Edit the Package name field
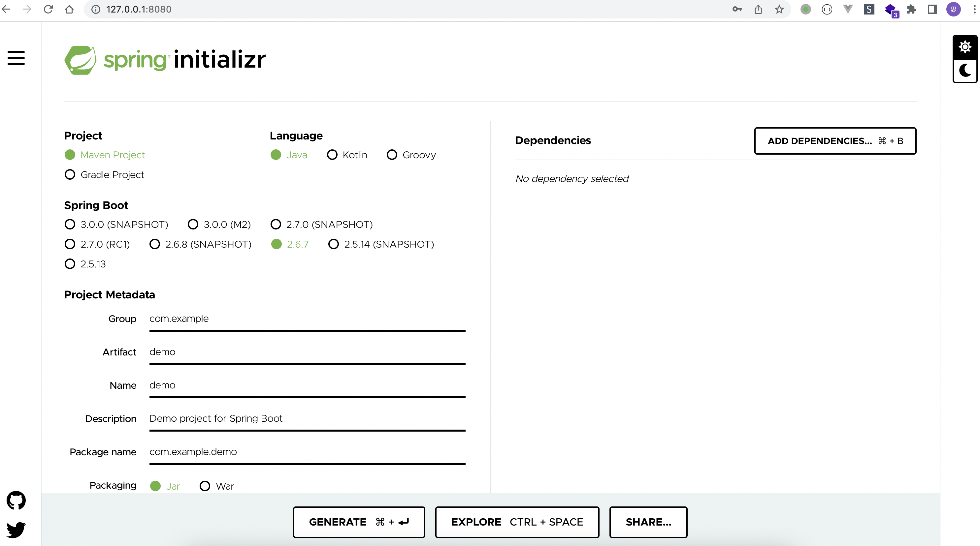The image size is (980, 546). pyautogui.click(x=308, y=452)
